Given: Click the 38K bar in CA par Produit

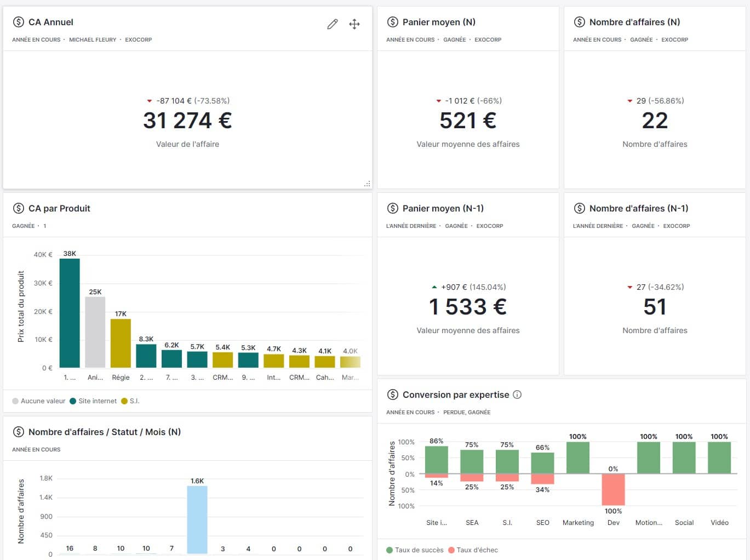Looking at the screenshot, I should (70, 312).
